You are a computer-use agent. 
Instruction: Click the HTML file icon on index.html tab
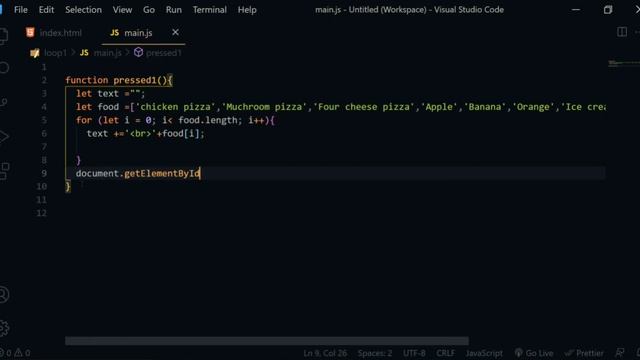pos(30,32)
